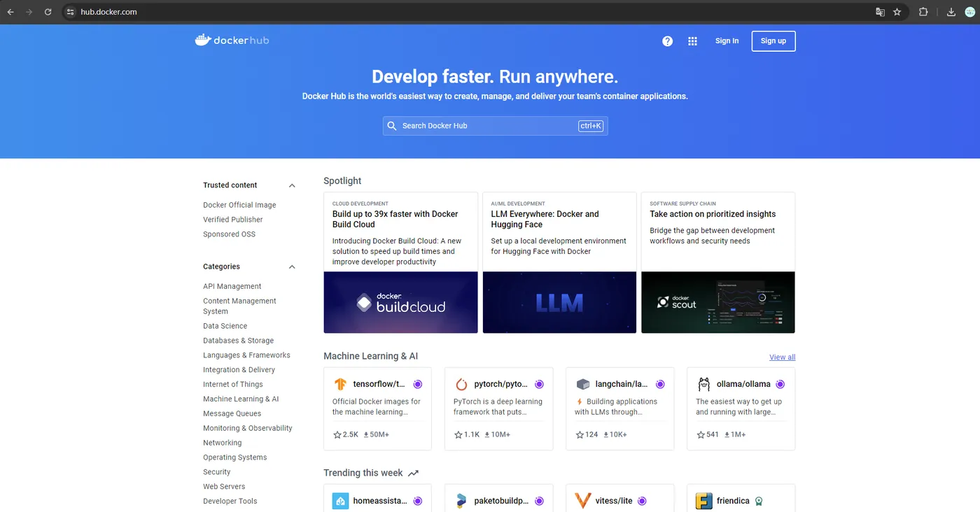Click the browser forward arrow
The image size is (980, 512).
click(x=29, y=12)
